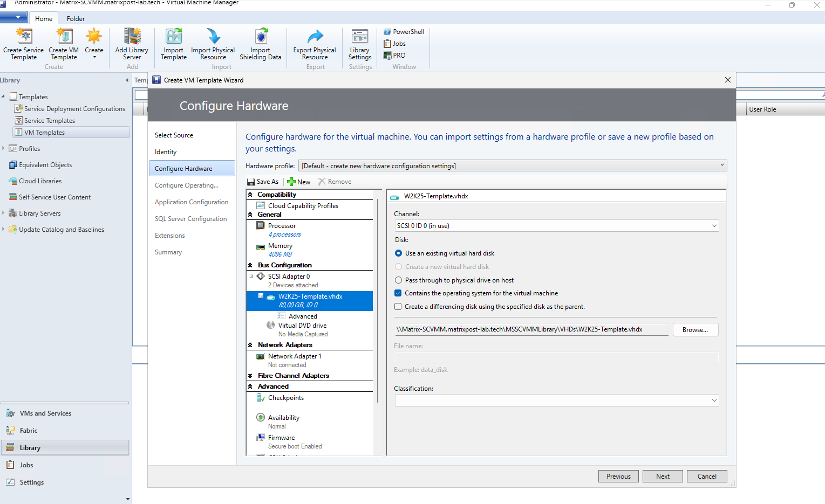This screenshot has width=825, height=504.
Task: Check Create a differencing disk option
Action: tap(398, 307)
